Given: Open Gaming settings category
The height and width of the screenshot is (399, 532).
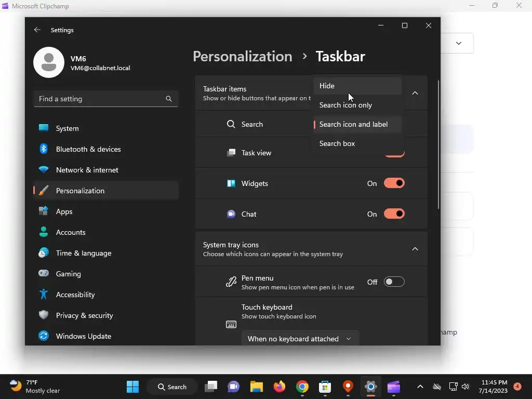Looking at the screenshot, I should (106, 274).
